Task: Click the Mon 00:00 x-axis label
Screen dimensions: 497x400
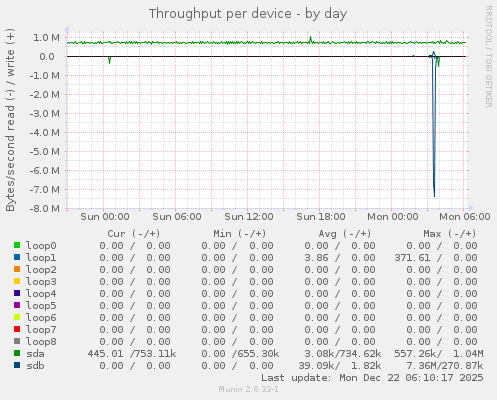Action: 393,217
